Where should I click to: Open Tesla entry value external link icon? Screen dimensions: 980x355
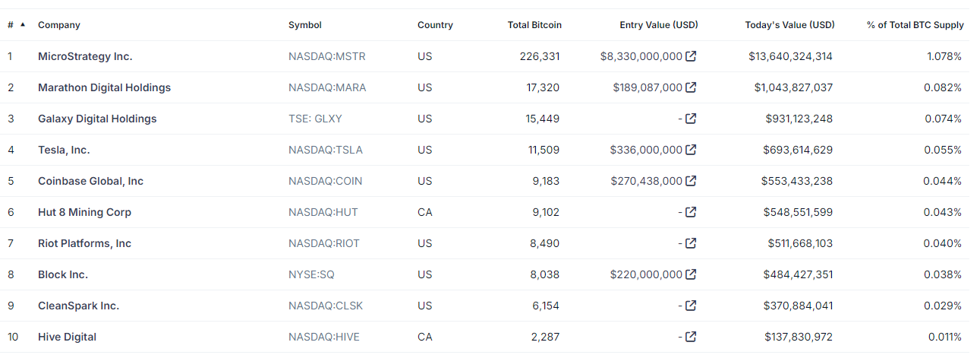[x=691, y=150]
